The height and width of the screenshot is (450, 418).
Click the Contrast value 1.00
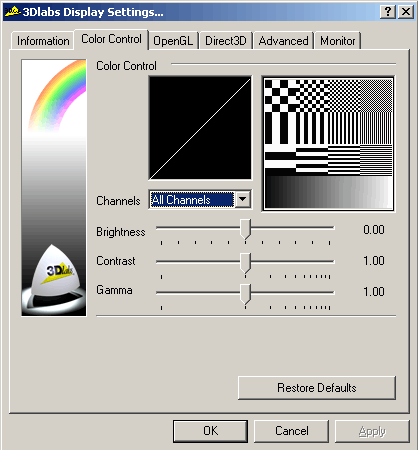point(374,261)
